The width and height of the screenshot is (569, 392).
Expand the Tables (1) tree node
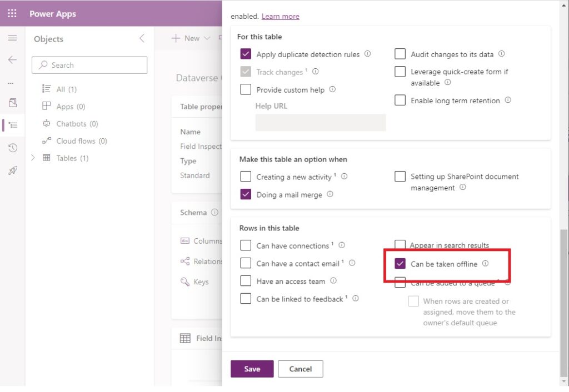(33, 158)
